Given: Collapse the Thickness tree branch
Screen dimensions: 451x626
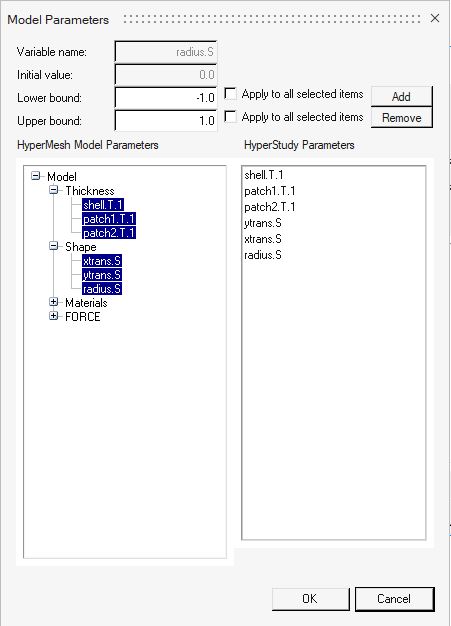Looking at the screenshot, I should (54, 190).
